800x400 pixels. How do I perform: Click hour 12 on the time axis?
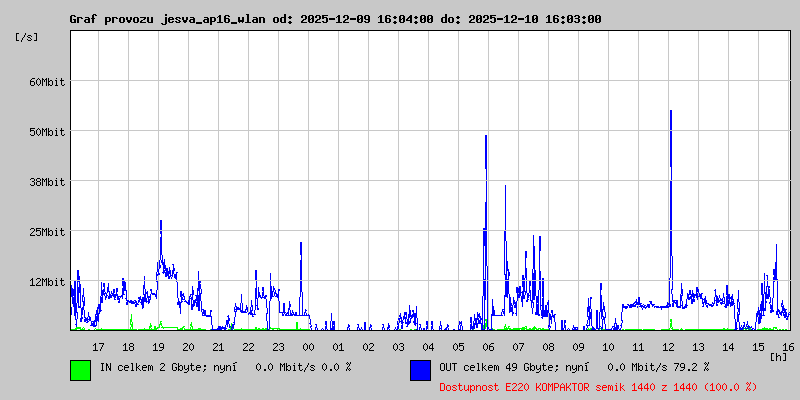point(668,346)
